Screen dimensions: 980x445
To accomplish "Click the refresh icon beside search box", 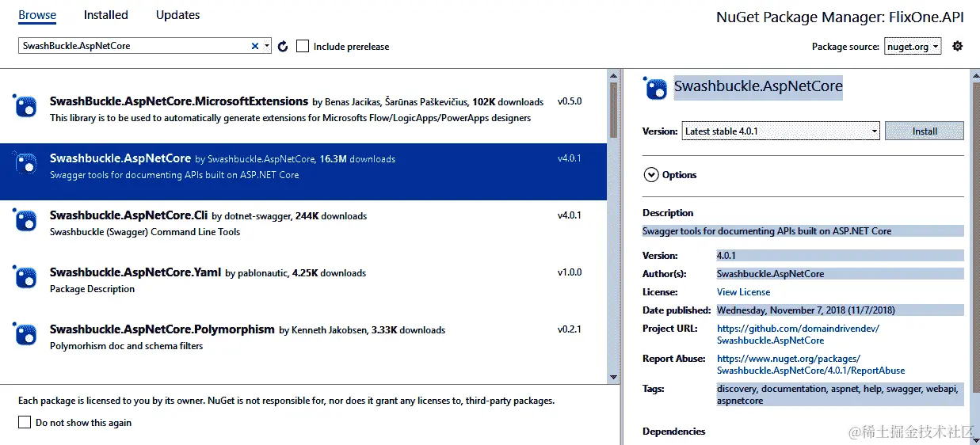I will 283,47.
